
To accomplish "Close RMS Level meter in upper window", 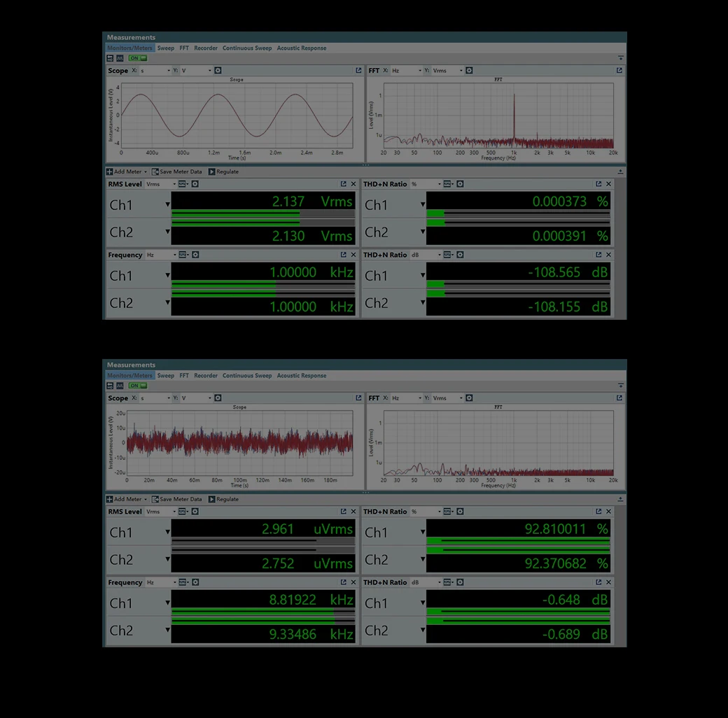I will coord(353,184).
